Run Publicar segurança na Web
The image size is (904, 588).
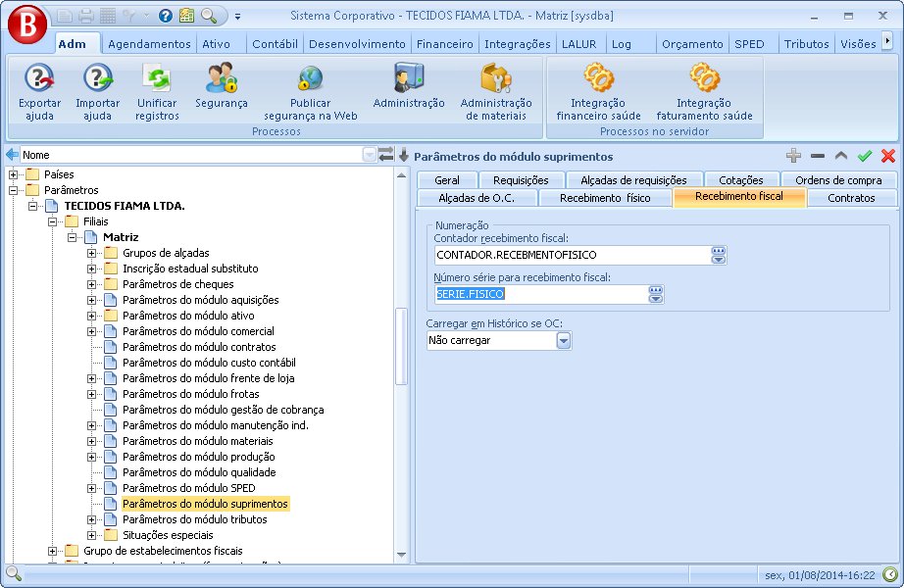pyautogui.click(x=310, y=92)
